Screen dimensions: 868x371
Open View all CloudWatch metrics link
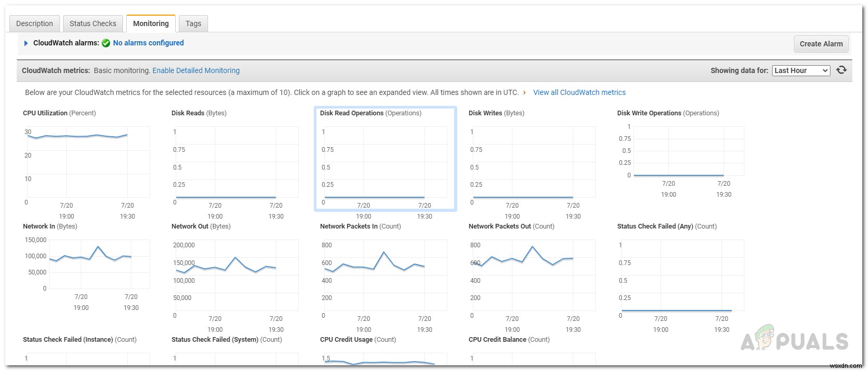[579, 92]
